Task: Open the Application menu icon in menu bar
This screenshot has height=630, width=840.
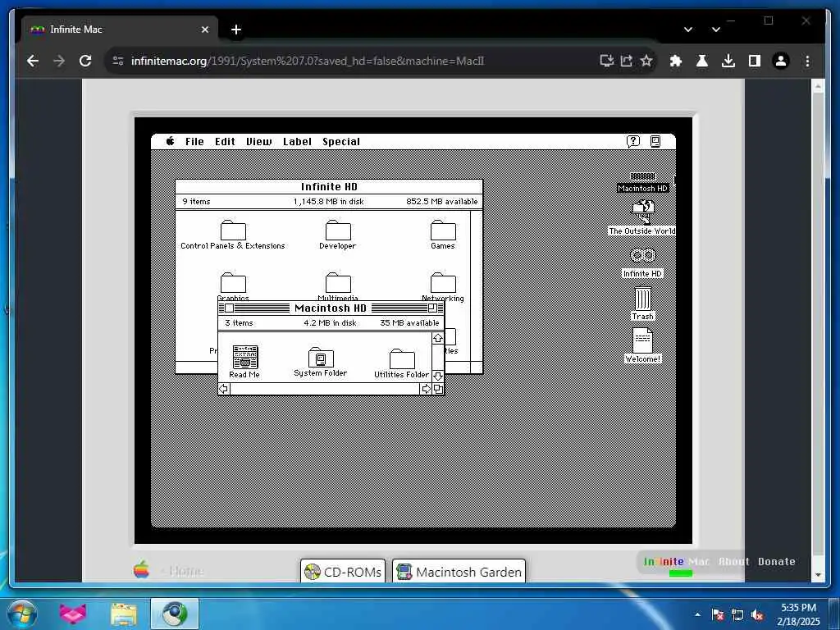Action: [x=655, y=141]
